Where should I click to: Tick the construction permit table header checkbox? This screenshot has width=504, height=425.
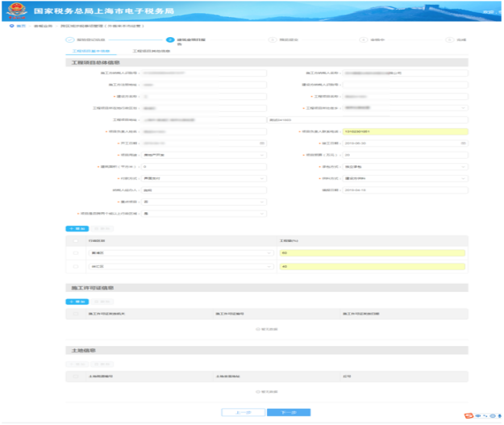click(x=76, y=314)
